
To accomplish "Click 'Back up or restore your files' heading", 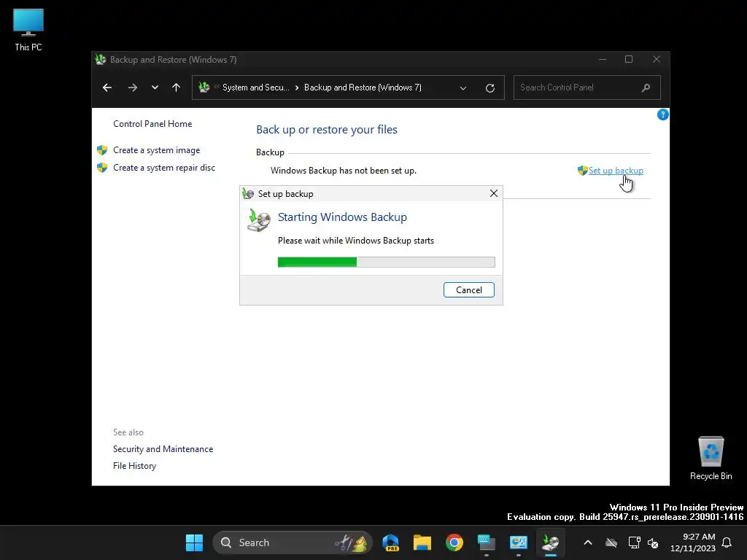I will click(327, 130).
